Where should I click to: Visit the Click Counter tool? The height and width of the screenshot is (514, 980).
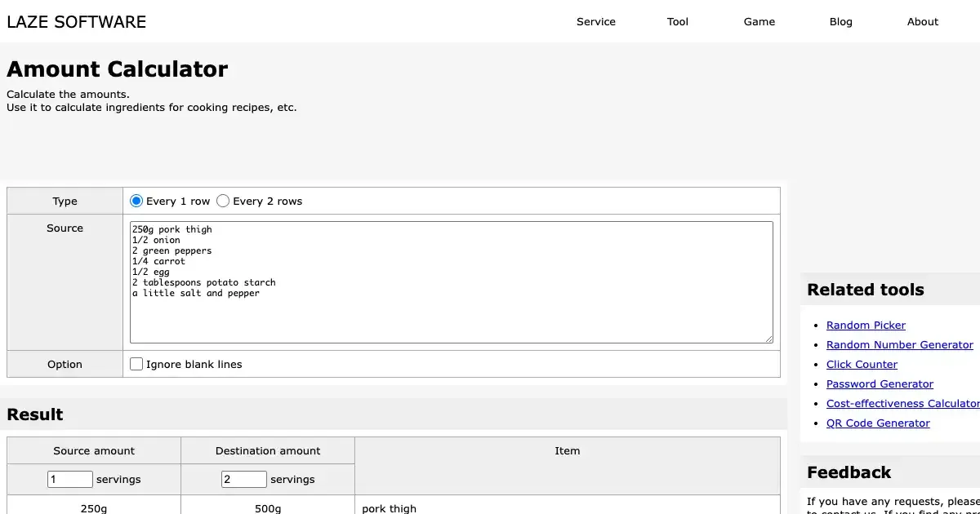(x=862, y=364)
